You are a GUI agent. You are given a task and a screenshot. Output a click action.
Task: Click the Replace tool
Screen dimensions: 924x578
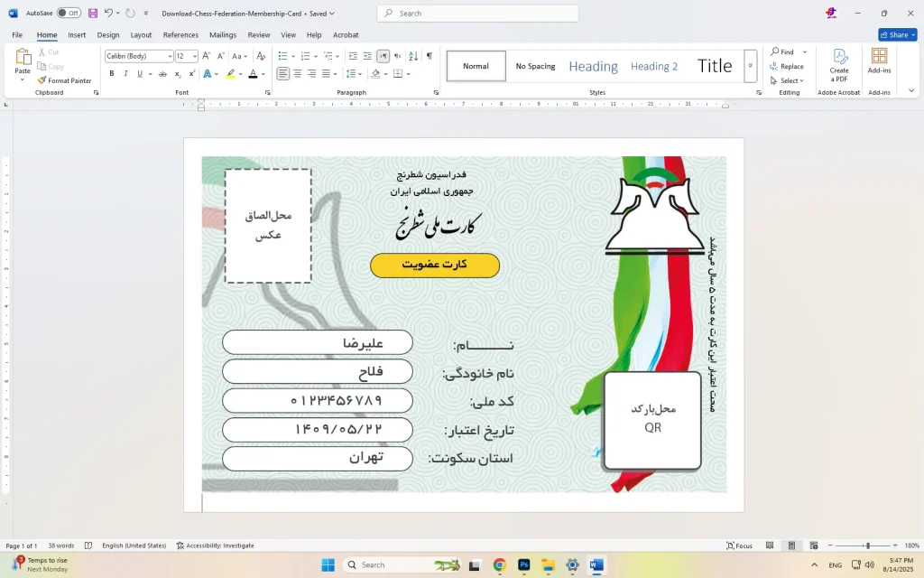pos(786,67)
